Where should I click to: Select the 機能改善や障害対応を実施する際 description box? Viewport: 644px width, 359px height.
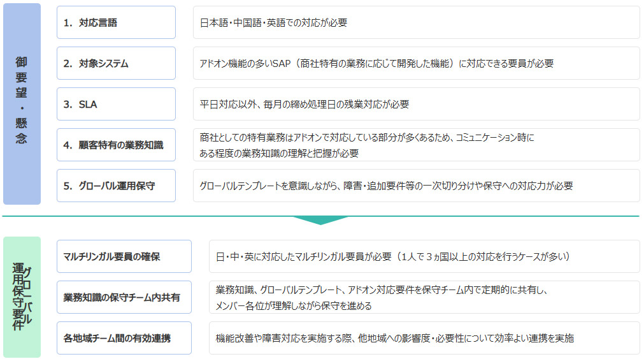424,338
